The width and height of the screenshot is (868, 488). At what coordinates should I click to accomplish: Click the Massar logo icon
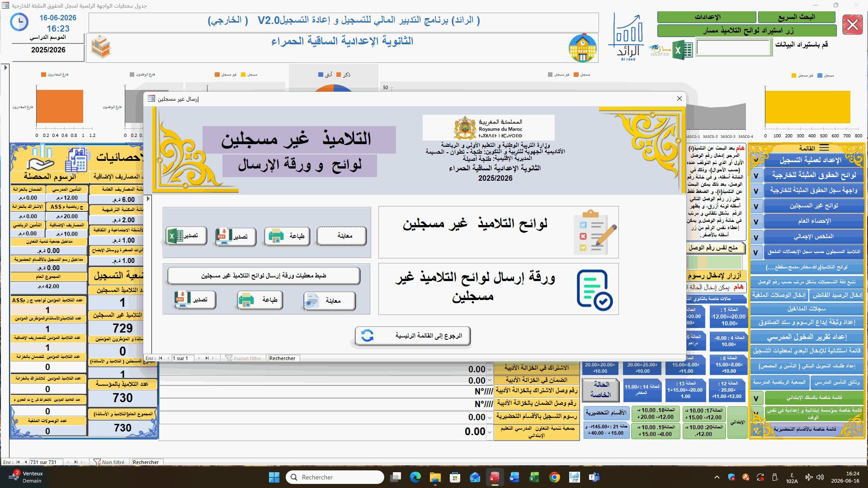[x=660, y=50]
